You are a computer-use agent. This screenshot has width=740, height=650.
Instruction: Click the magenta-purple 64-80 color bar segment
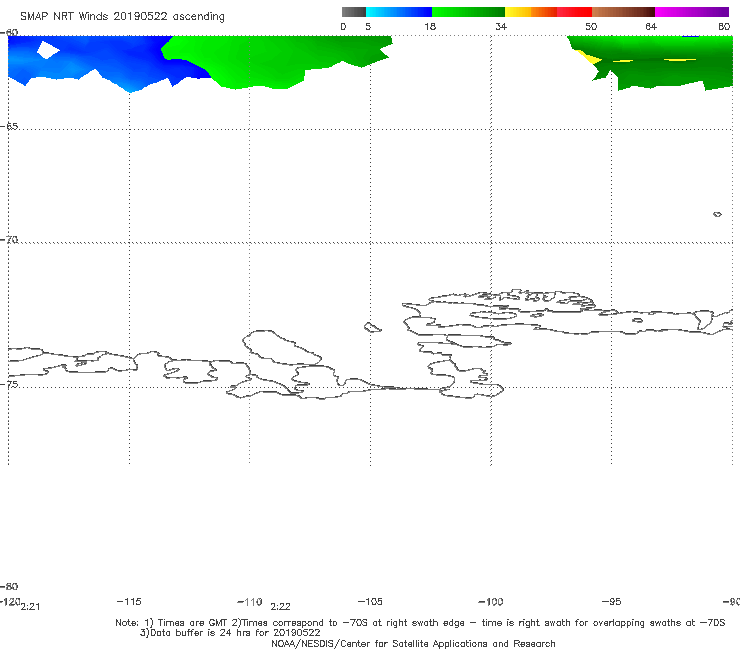tap(692, 12)
